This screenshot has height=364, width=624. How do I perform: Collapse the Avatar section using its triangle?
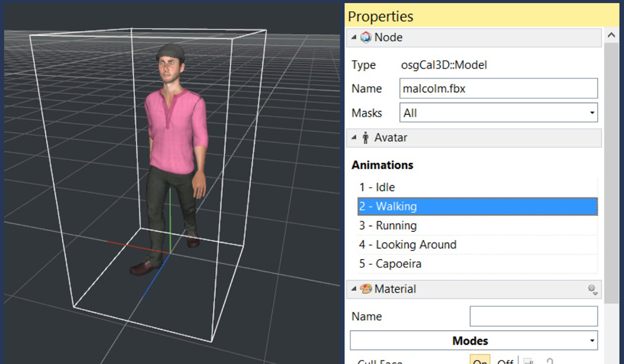(x=354, y=138)
